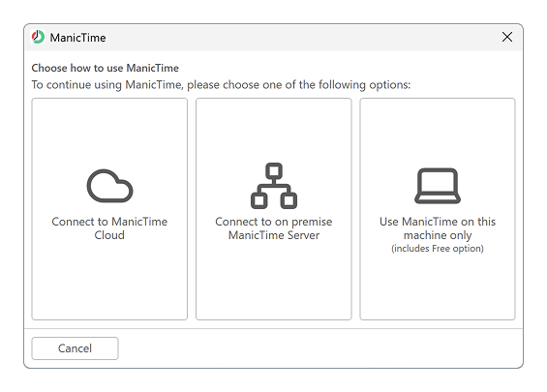Close the dialog with the X button

click(x=507, y=37)
